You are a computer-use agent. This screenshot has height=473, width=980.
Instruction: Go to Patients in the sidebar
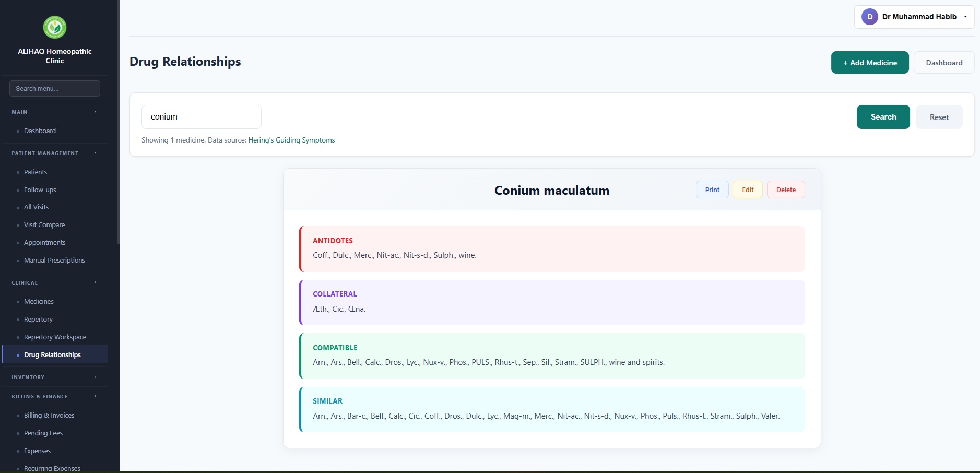[x=55, y=172]
